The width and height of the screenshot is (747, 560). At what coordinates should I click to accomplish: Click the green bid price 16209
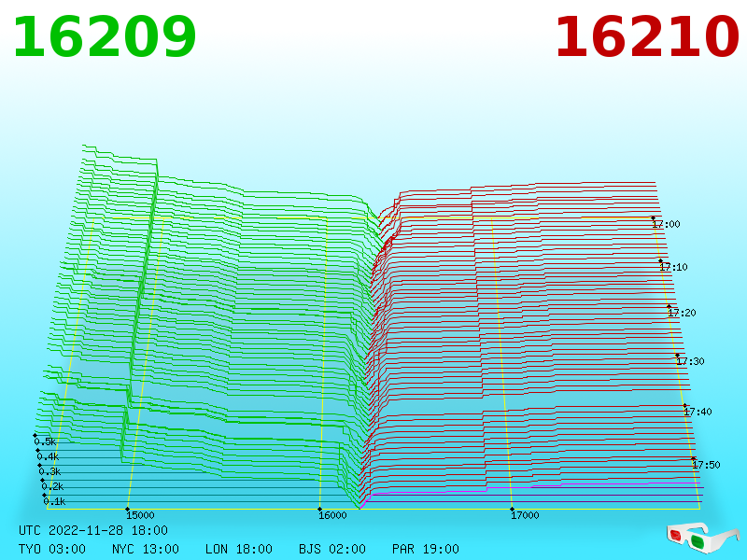[x=105, y=37]
